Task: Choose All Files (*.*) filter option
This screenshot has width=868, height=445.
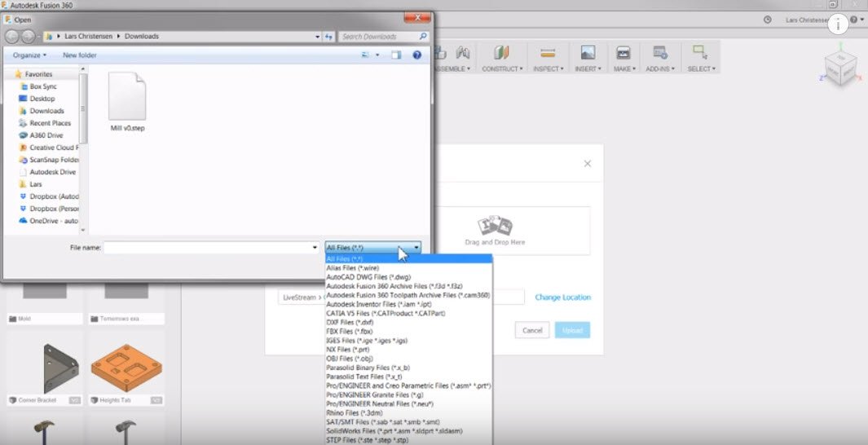Action: coord(408,259)
